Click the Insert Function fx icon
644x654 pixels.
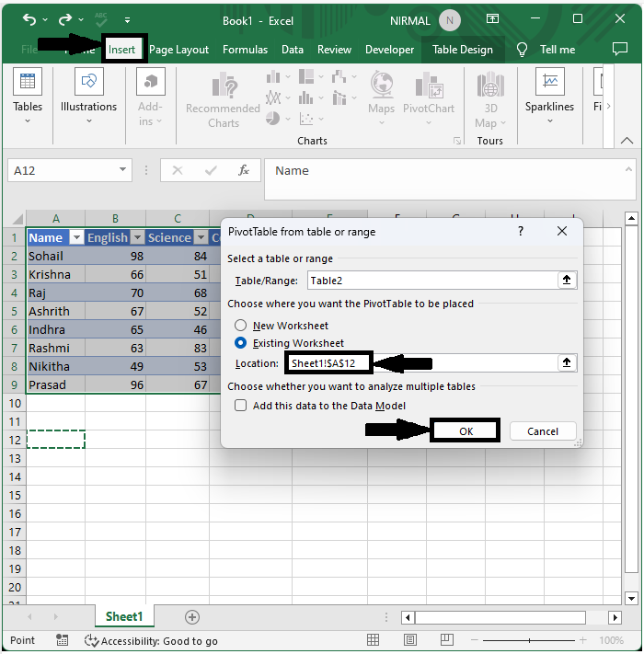coord(244,170)
